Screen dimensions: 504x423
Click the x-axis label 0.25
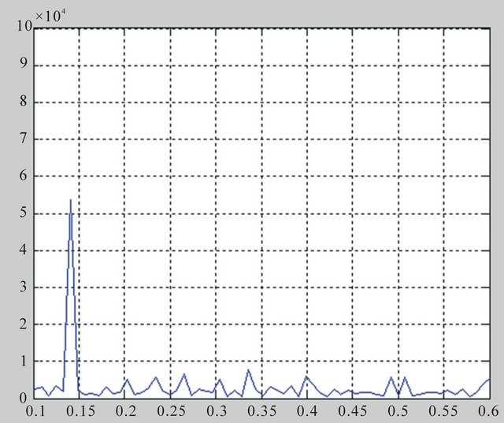(x=173, y=411)
